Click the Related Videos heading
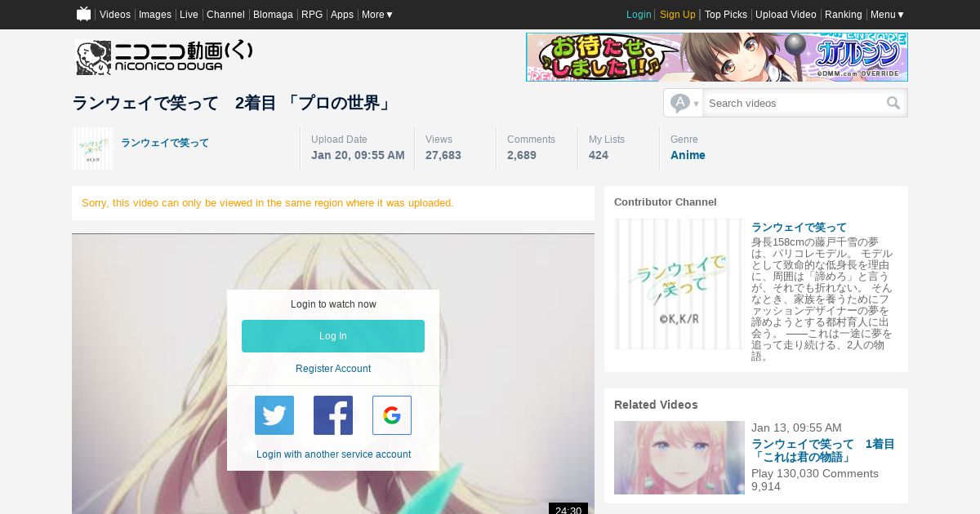 click(656, 405)
